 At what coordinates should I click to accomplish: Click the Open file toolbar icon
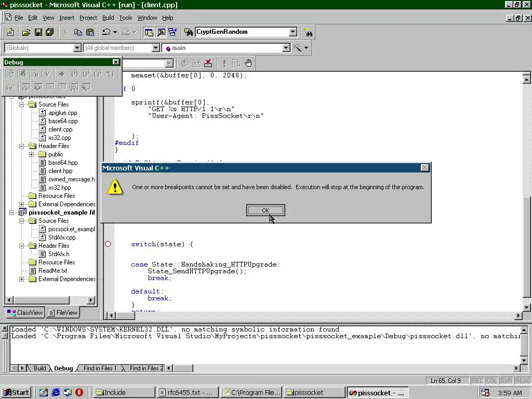click(26, 32)
